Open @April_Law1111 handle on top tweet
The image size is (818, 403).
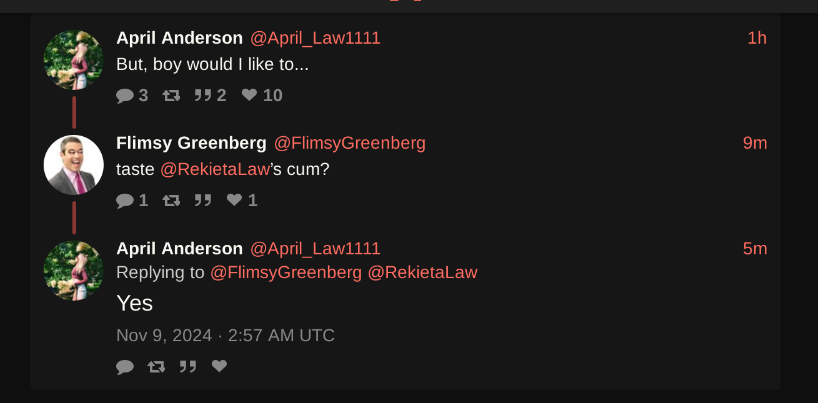click(315, 38)
